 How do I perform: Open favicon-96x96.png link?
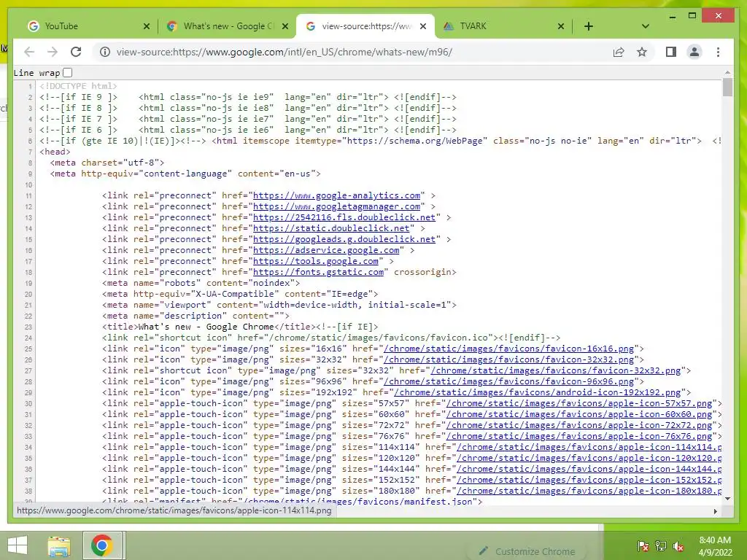pos(508,381)
